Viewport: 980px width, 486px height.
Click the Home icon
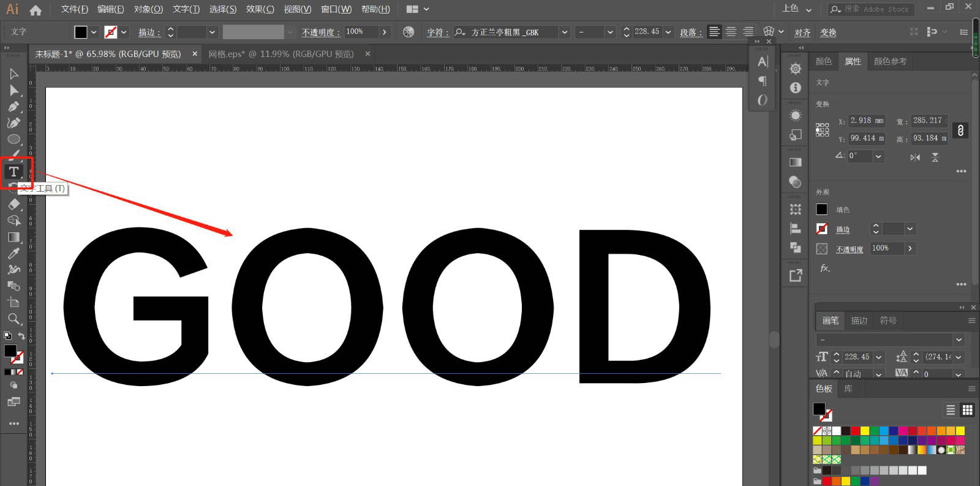(36, 9)
